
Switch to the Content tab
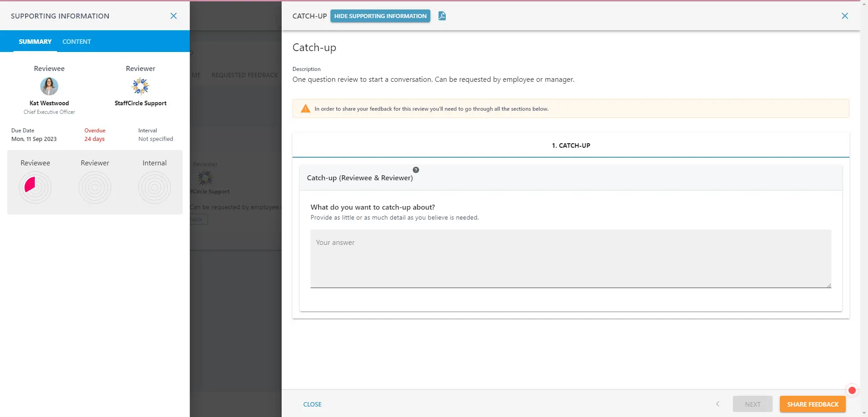pos(76,42)
